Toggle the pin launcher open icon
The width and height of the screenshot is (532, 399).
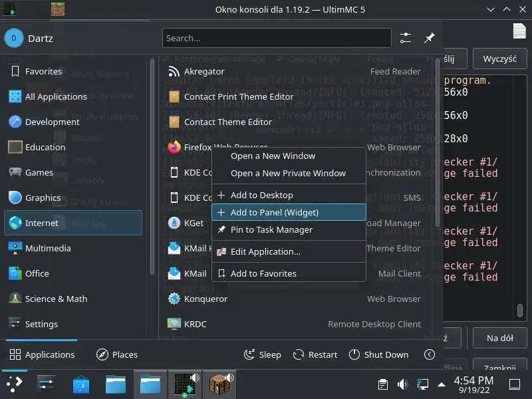pyautogui.click(x=429, y=38)
